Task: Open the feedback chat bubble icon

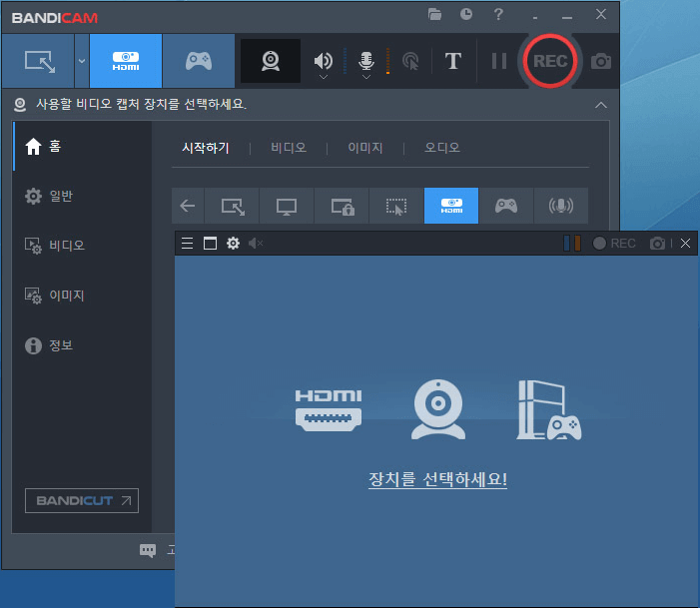Action: (x=148, y=550)
